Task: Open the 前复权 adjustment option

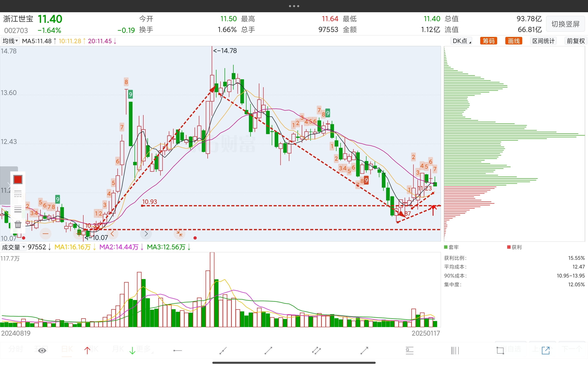Action: (x=575, y=41)
